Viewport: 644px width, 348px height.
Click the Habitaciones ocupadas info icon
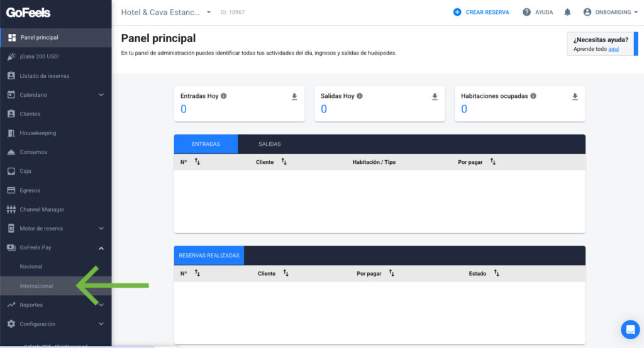pyautogui.click(x=533, y=96)
